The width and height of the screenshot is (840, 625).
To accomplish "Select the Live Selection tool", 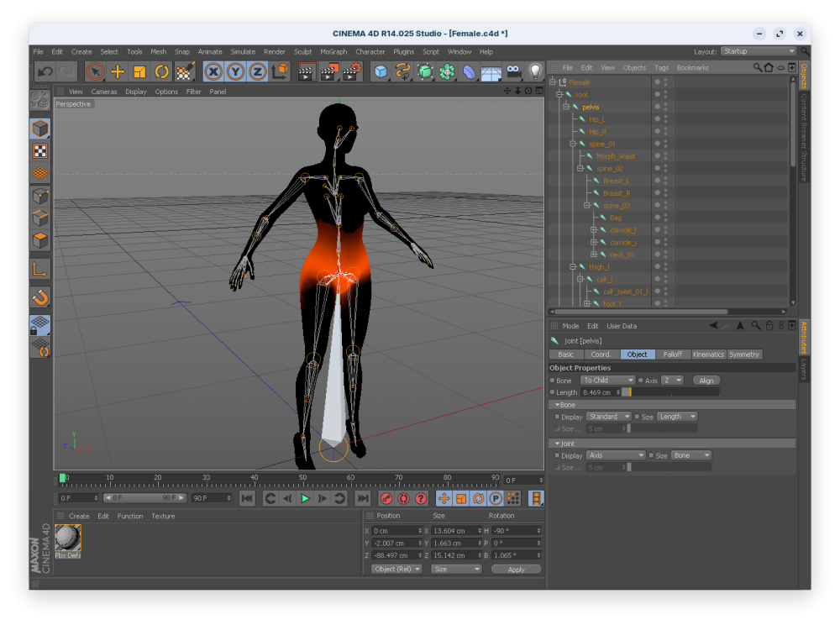I will [x=95, y=71].
